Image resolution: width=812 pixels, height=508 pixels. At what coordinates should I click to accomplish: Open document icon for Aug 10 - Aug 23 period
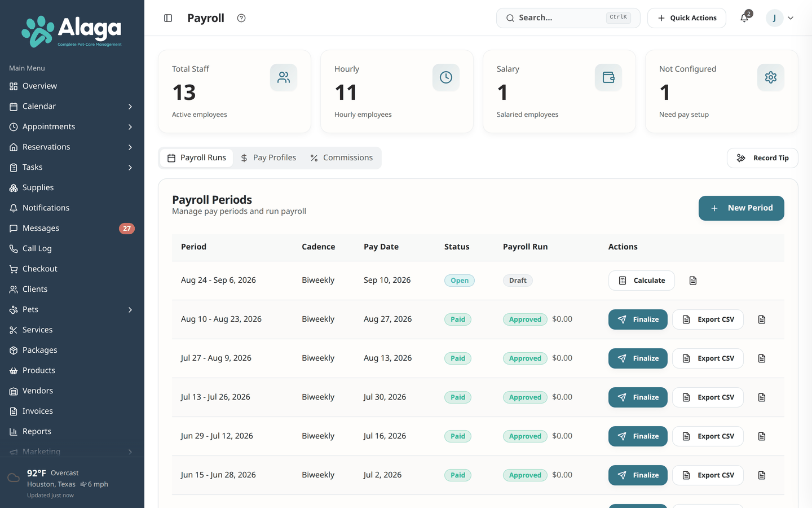762,319
